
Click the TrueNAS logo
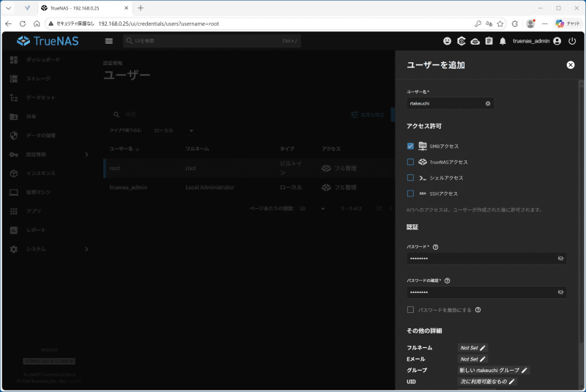48,41
